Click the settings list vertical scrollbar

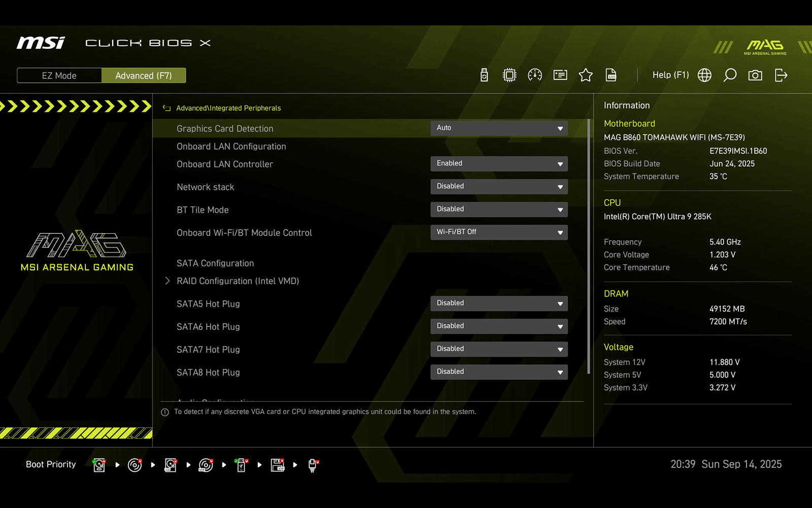tap(588, 246)
